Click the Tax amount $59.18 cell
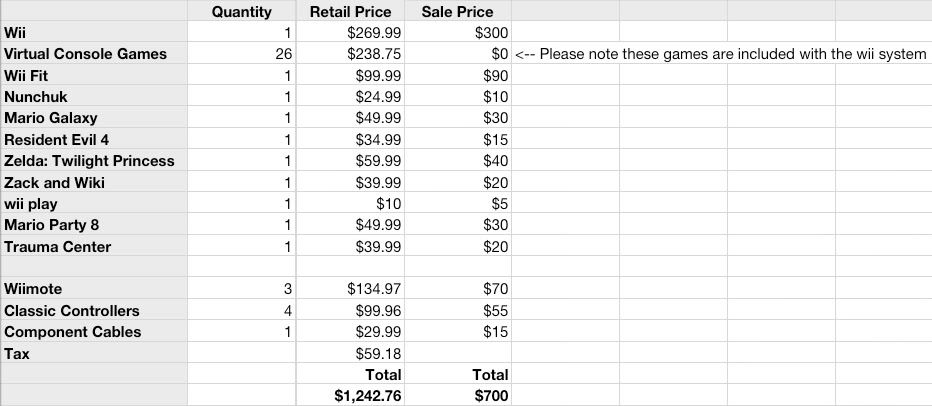Image resolution: width=932 pixels, height=406 pixels. point(350,353)
